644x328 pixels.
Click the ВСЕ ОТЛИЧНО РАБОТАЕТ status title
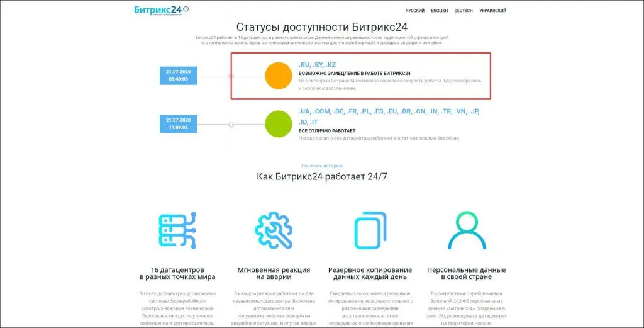pyautogui.click(x=326, y=130)
